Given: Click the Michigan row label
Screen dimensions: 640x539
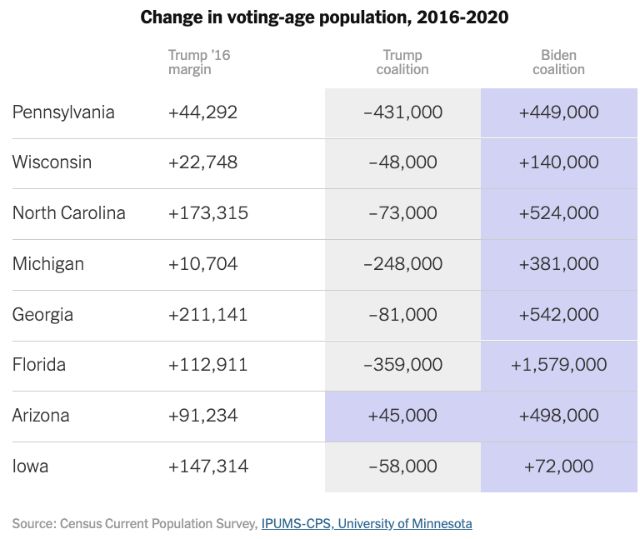Looking at the screenshot, I should click(x=48, y=264).
